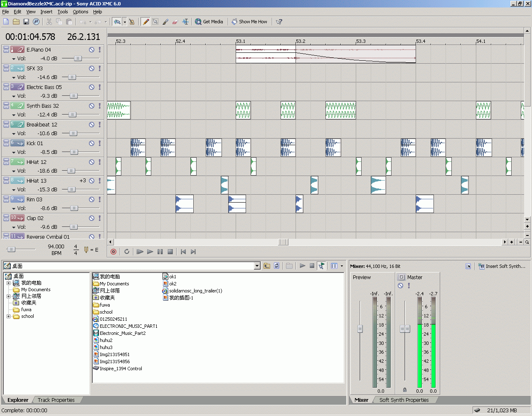Screen dimensions: 532x416
Task: Click the Start Preview play icon in Explorer
Action: (x=303, y=266)
